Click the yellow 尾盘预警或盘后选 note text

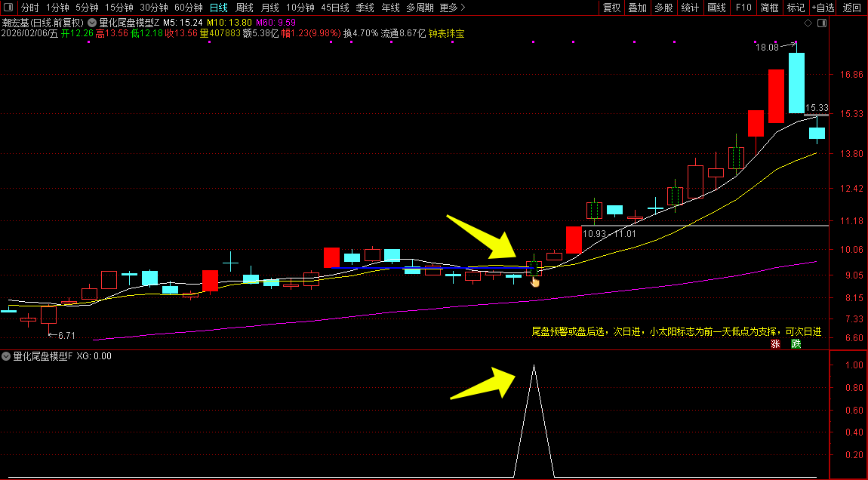tap(676, 331)
